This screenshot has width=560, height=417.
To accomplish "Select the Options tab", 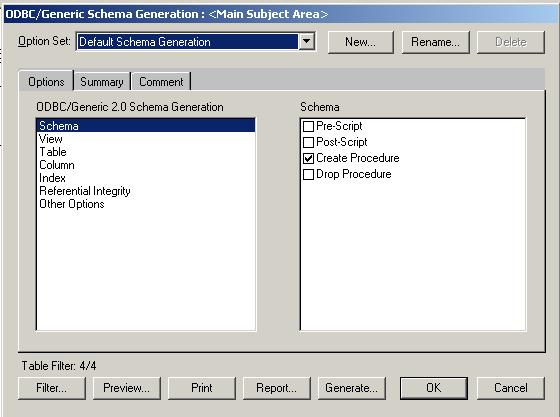I will point(46,82).
